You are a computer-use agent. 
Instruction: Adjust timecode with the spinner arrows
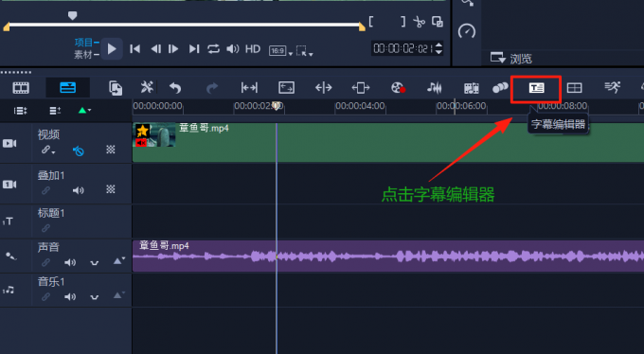point(438,48)
